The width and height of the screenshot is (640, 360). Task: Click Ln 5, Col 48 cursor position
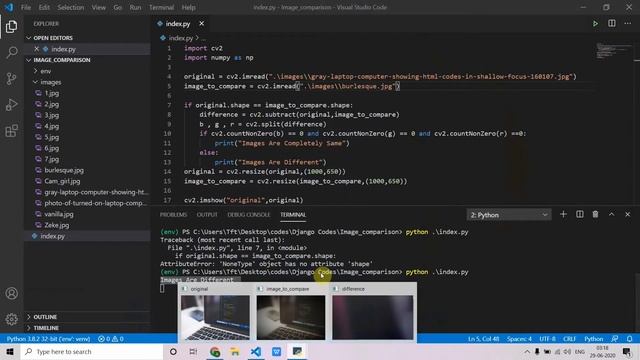coord(484,339)
